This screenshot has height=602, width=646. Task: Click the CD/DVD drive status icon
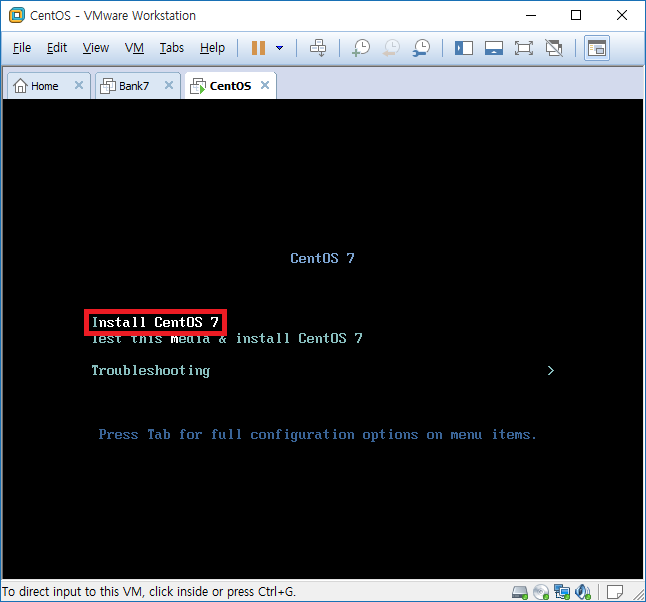541,593
